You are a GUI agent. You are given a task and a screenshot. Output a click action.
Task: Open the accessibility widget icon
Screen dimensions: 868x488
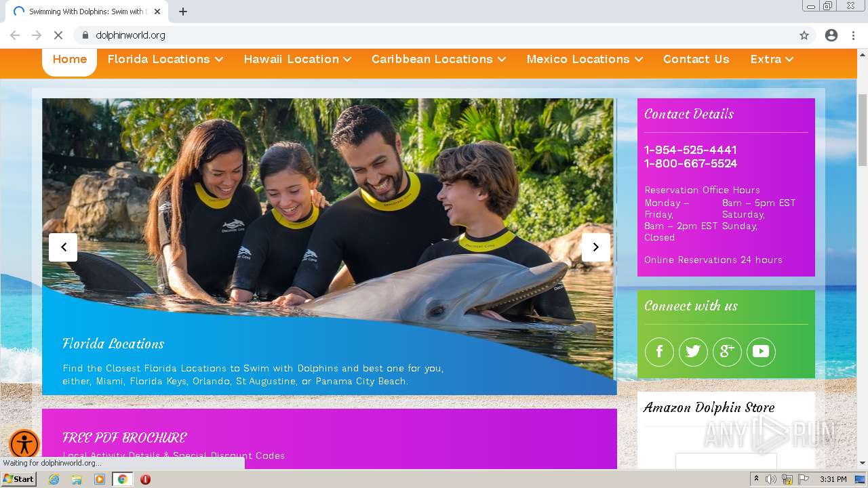click(25, 445)
